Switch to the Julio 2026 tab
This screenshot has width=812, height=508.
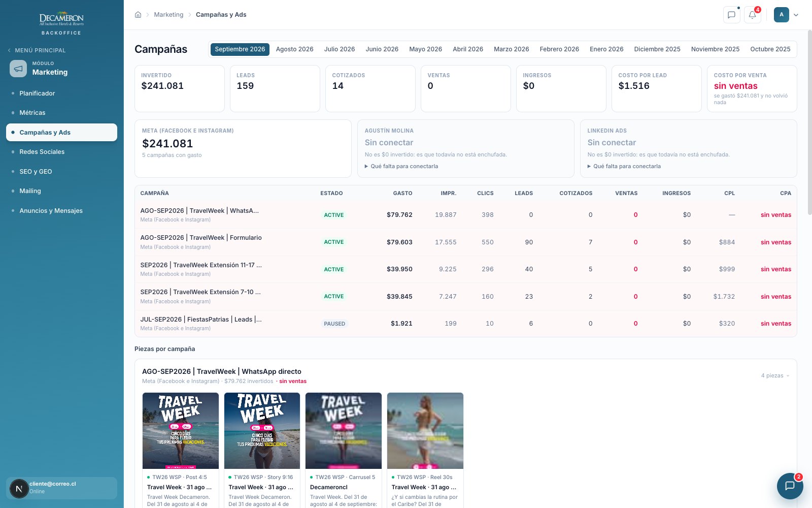[x=340, y=49]
